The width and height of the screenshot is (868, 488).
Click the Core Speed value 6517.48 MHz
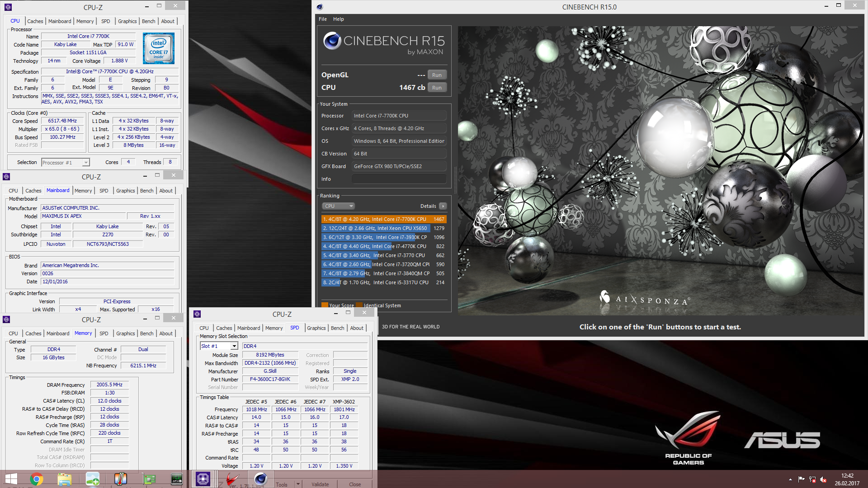(62, 121)
